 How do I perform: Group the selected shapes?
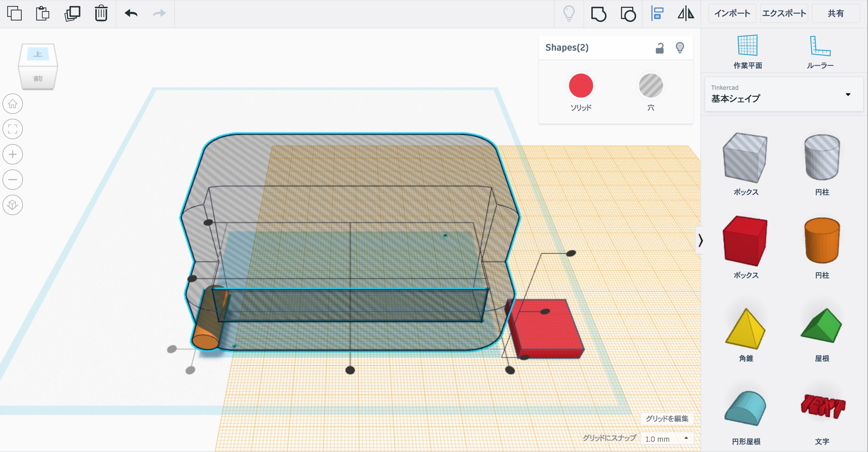tap(599, 14)
